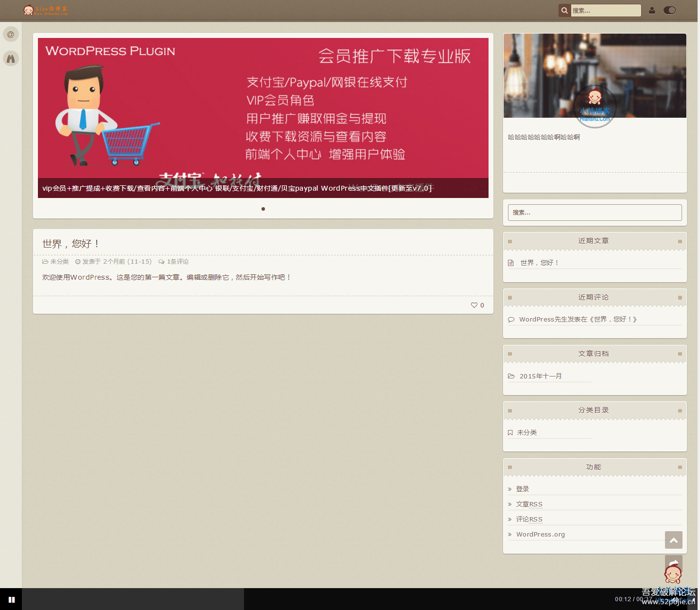Toggle the dark mode switch in top bar
Image resolution: width=700 pixels, height=610 pixels.
click(x=669, y=10)
